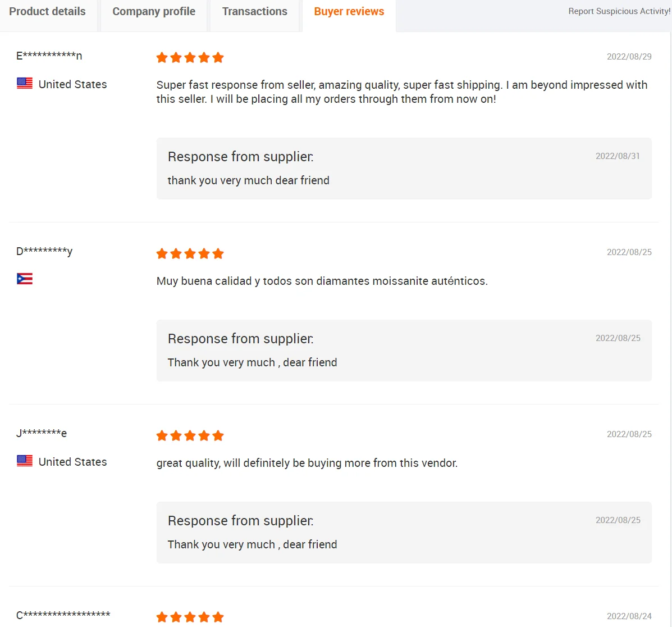The width and height of the screenshot is (672, 627).
Task: Click the star rating on the Spanish moissanite review
Action: coord(190,253)
